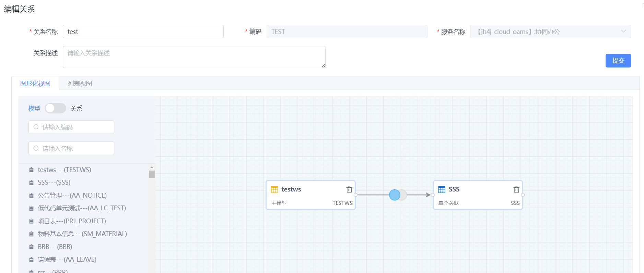Switch to the 列表视图 tab
The height and width of the screenshot is (273, 644).
point(80,84)
